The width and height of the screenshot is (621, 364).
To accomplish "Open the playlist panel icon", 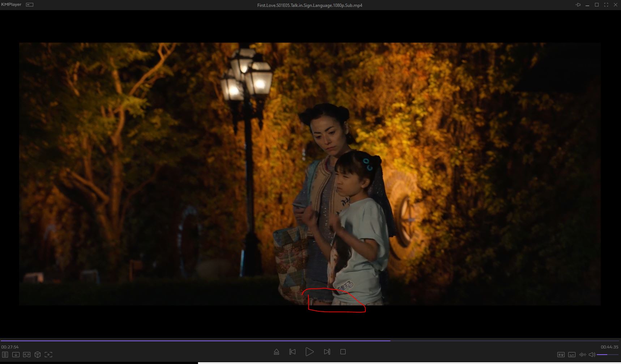I will point(5,355).
